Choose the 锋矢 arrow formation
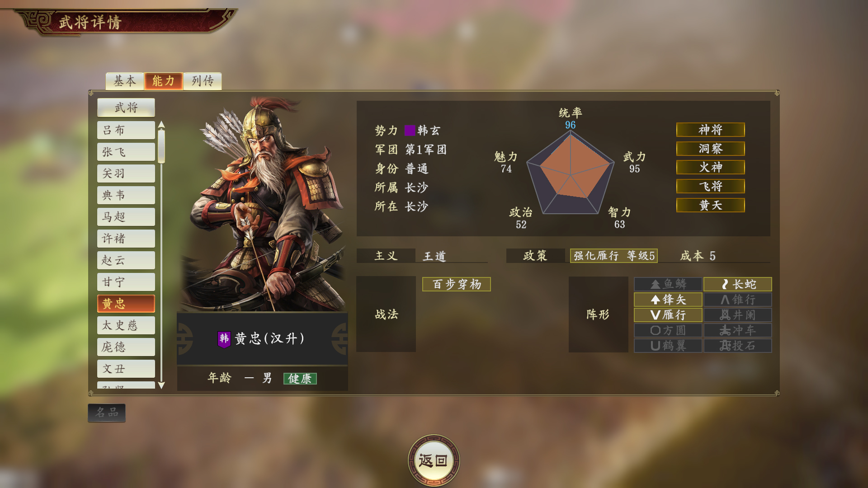Viewport: 868px width, 488px height. point(668,300)
